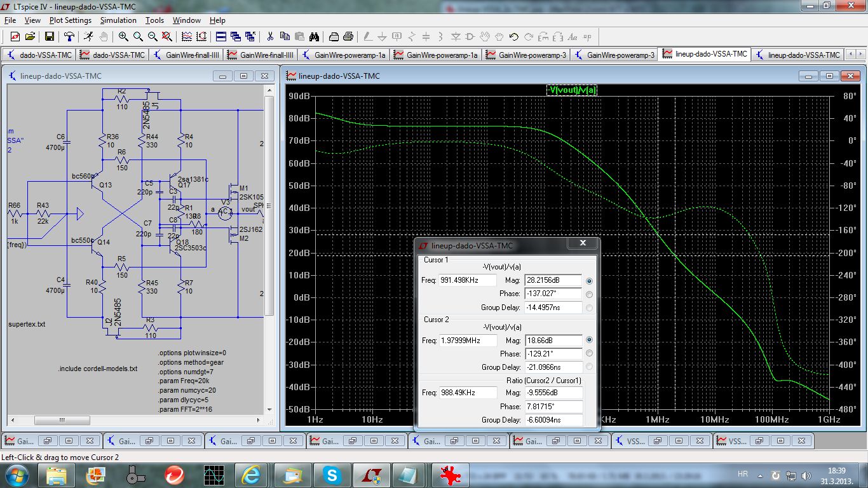The width and height of the screenshot is (868, 488).
Task: Select the text 'Aa' tool
Action: 573,37
